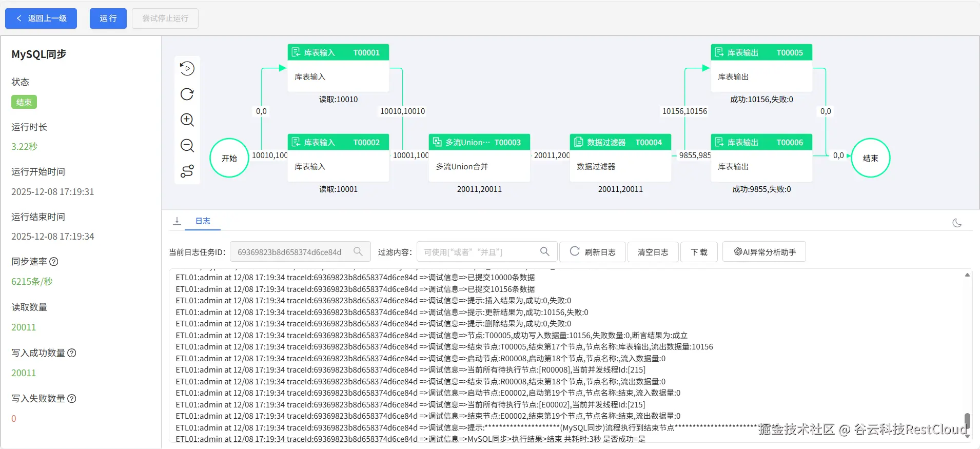Image resolution: width=980 pixels, height=449 pixels.
Task: Select the 日志 tab
Action: [x=203, y=221]
